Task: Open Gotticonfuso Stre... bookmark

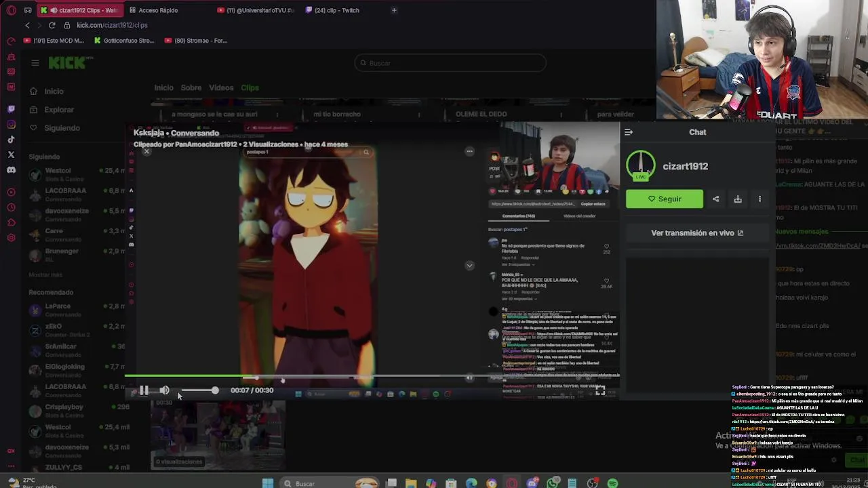Action: point(125,41)
